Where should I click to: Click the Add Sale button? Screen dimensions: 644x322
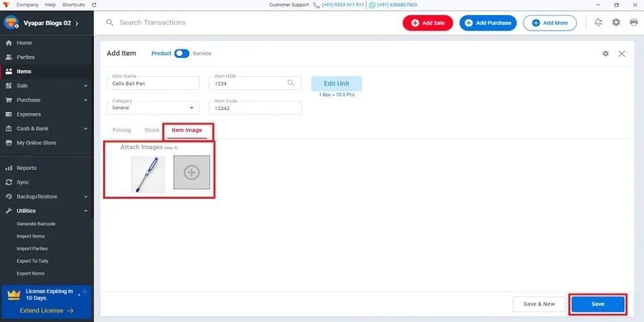click(x=427, y=23)
